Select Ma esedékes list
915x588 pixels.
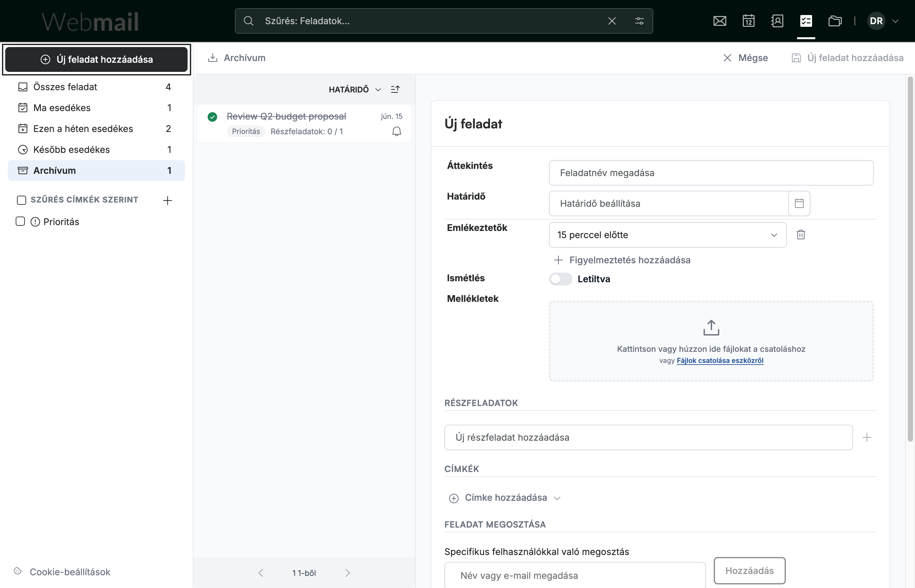tap(96, 108)
